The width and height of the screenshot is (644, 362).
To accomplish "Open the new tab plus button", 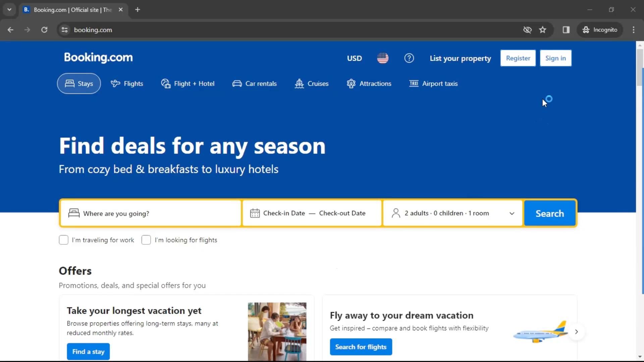I will (x=138, y=10).
